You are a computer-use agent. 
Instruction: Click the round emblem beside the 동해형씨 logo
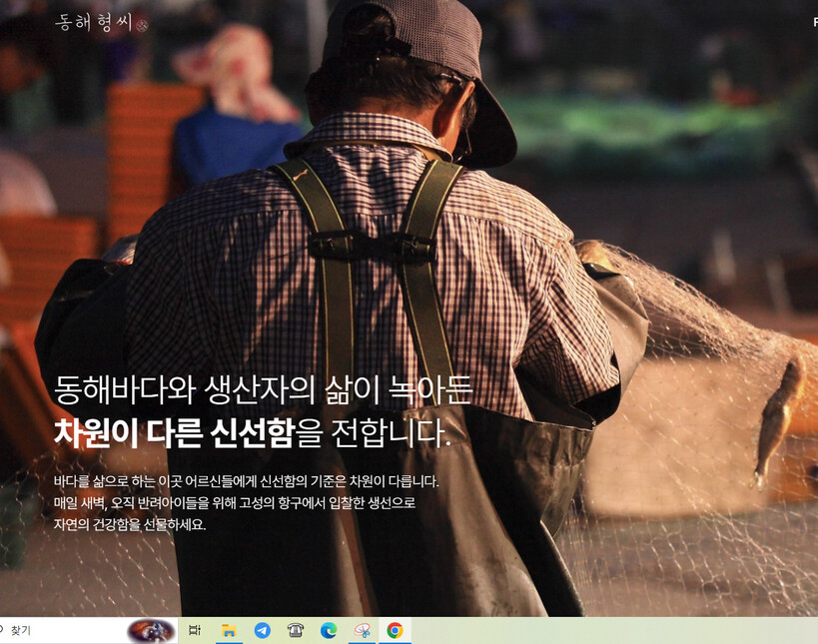(x=142, y=25)
